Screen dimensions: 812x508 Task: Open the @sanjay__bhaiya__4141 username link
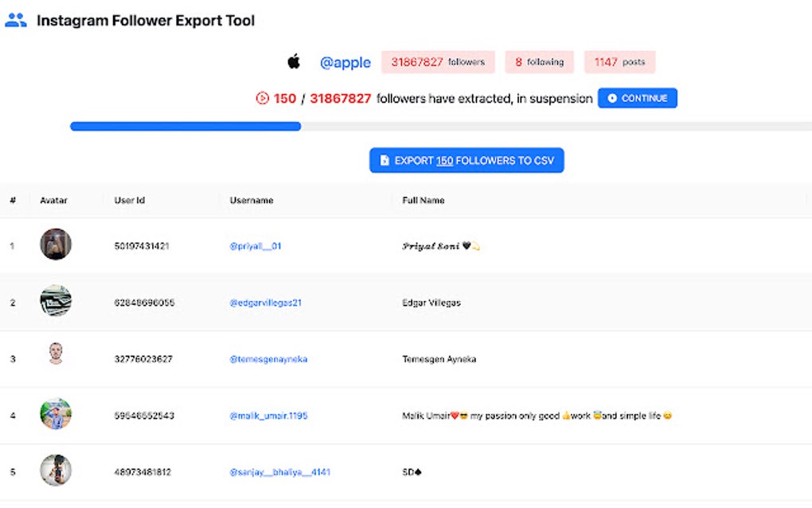[279, 471]
